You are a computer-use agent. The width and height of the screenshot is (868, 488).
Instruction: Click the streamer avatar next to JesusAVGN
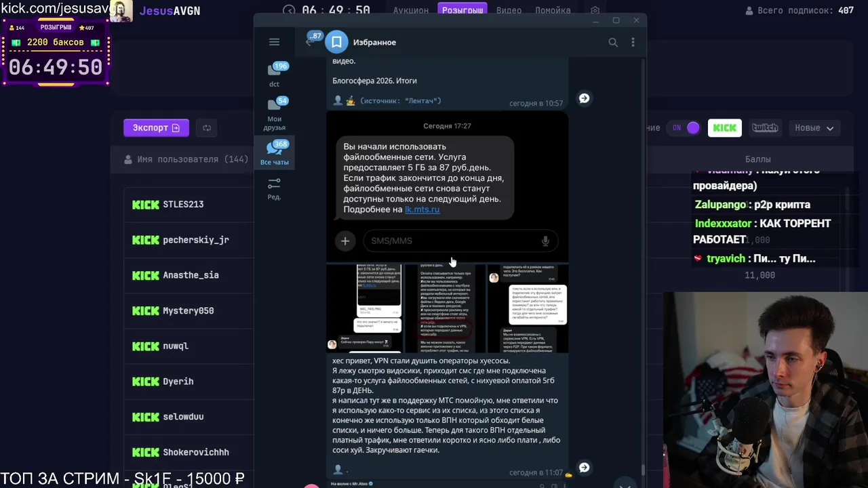tap(121, 11)
